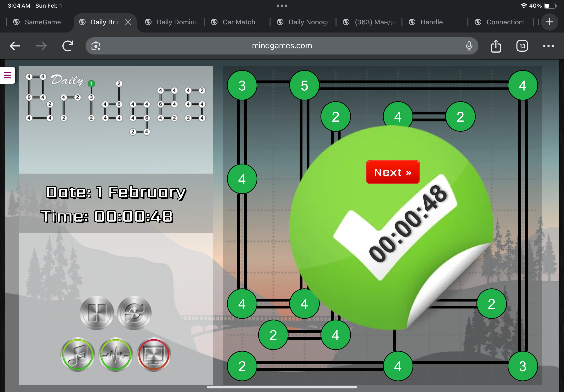Click the island node numbered 5
Screen dimensions: 564x392
click(x=304, y=86)
